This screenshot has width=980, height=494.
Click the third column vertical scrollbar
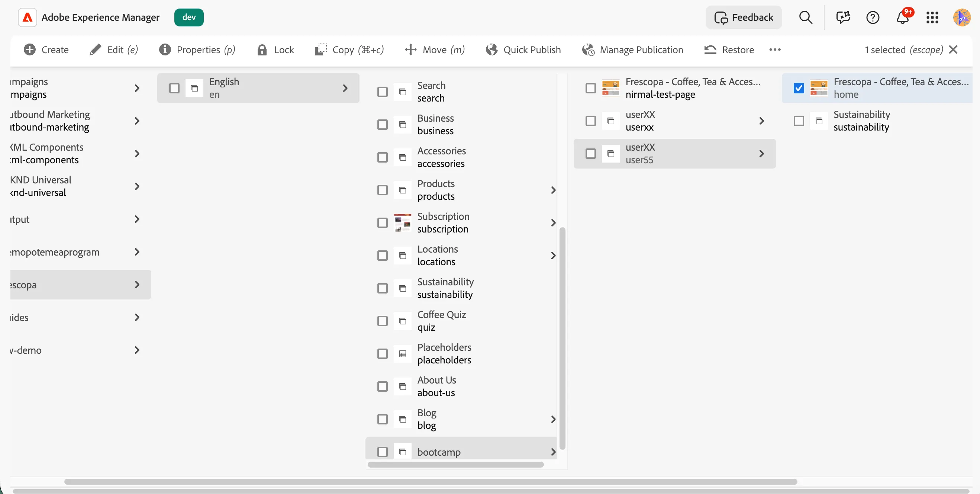[x=562, y=339]
